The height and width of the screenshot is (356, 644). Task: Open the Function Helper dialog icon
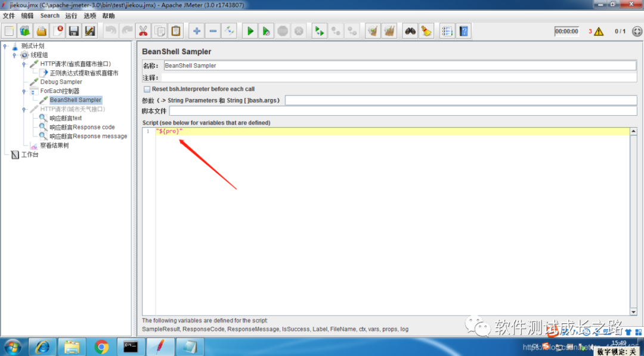coord(447,31)
